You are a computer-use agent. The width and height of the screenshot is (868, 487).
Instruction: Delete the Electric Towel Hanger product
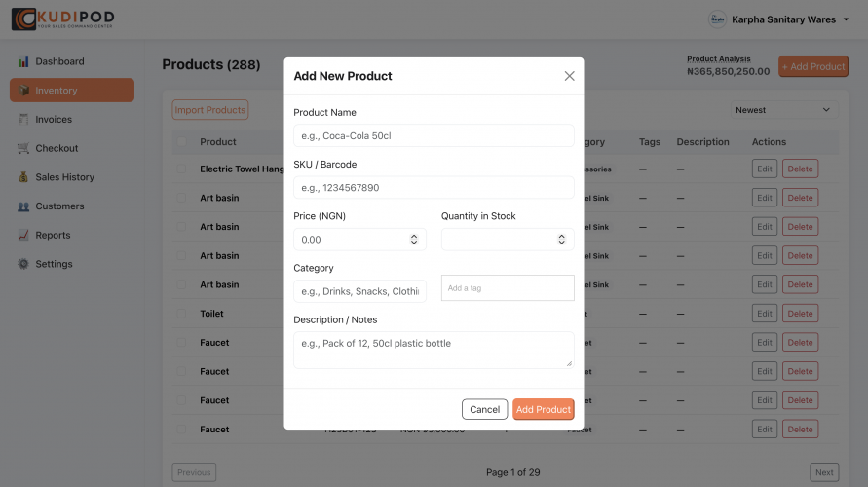[x=800, y=169]
